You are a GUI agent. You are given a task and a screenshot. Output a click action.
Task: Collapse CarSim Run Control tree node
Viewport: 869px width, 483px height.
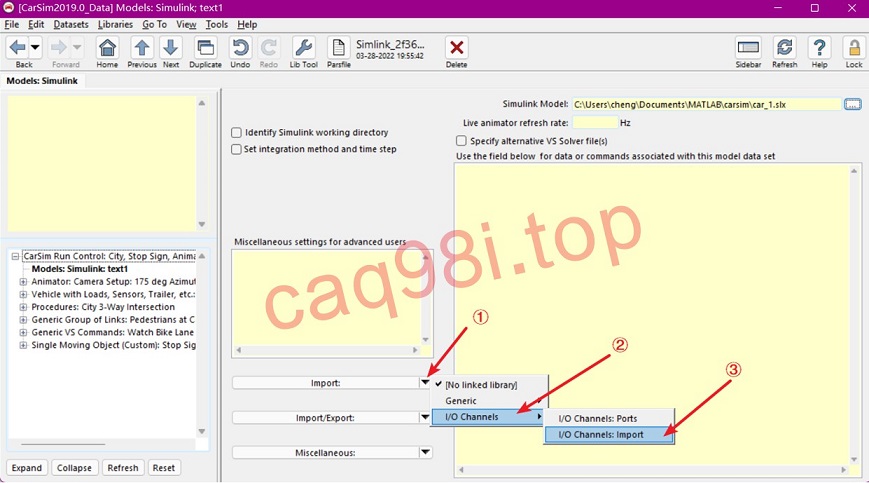tap(15, 256)
